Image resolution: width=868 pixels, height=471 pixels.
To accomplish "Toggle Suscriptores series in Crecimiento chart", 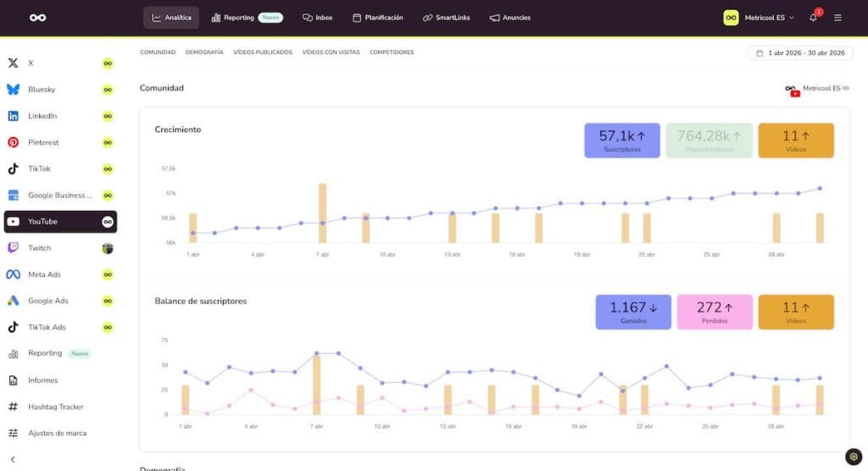I will 621,141.
